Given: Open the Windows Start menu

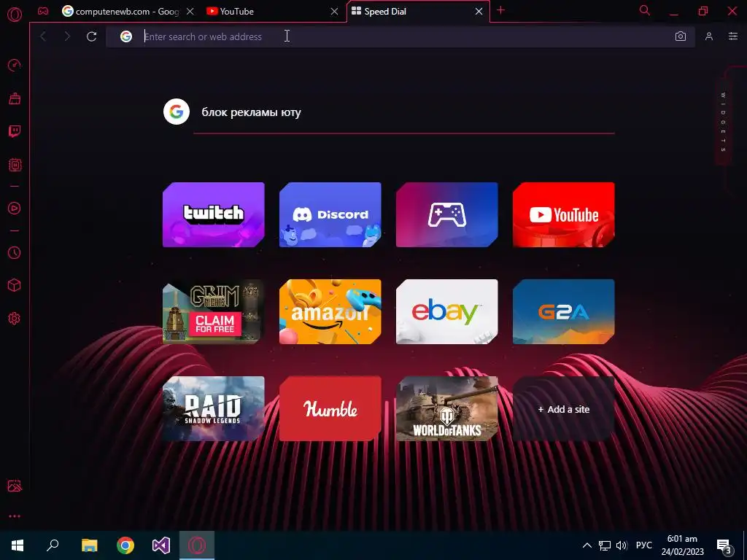Looking at the screenshot, I should pyautogui.click(x=18, y=545).
